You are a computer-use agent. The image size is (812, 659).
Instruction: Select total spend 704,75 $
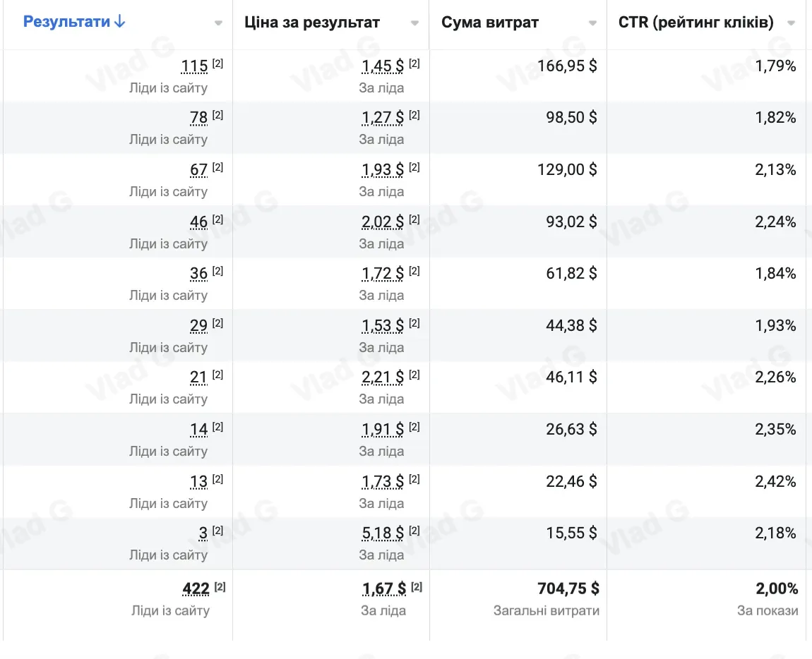[568, 588]
